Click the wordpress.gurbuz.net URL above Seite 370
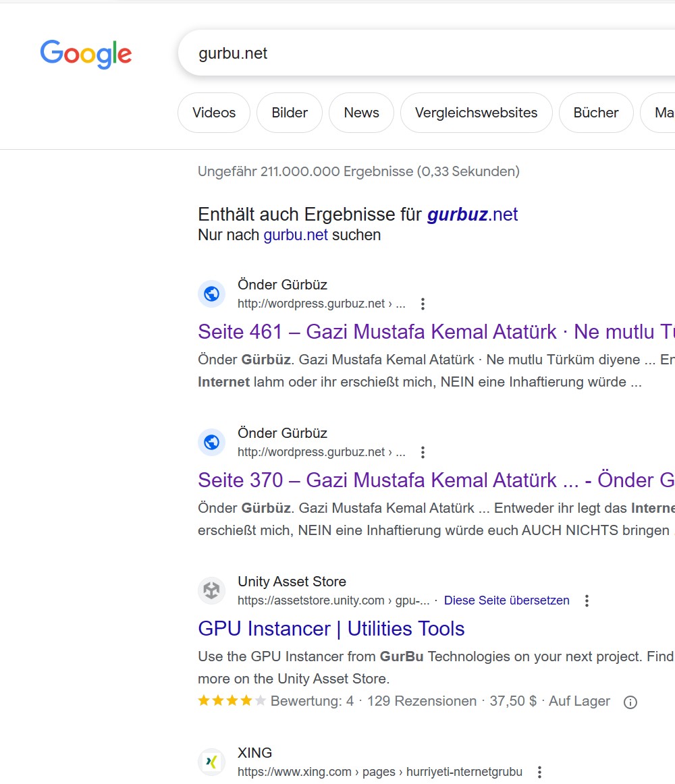Viewport: 675px width, 784px height. [321, 453]
